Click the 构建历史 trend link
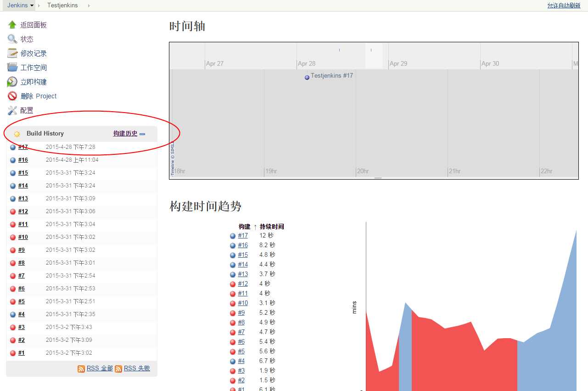 click(125, 133)
